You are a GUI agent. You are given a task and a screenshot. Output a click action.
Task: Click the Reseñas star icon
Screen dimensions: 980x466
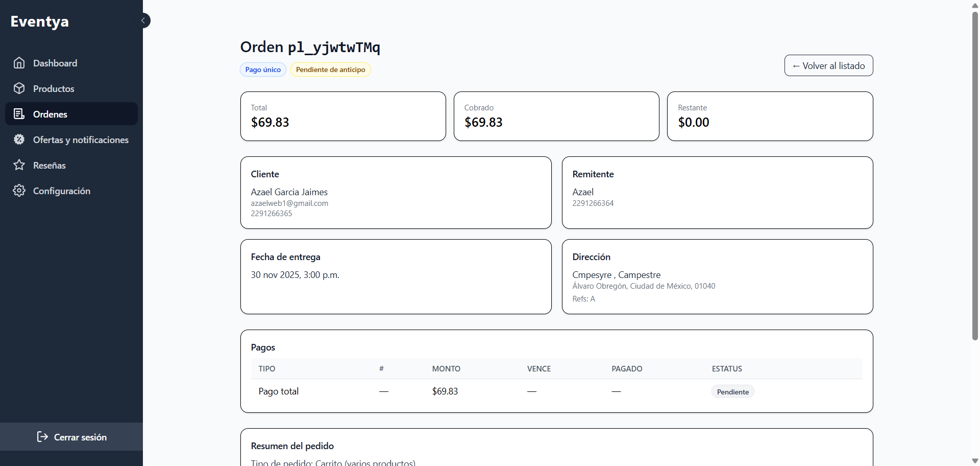(x=19, y=165)
